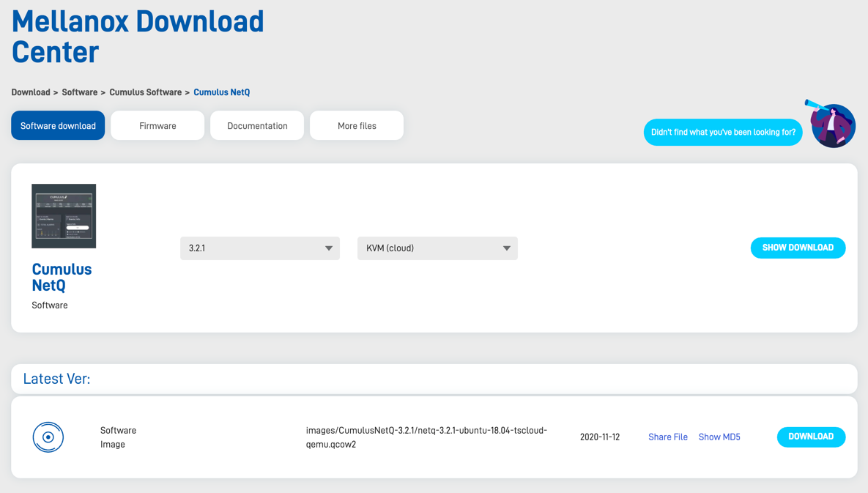
Task: Click the telescope person illustration
Action: click(x=832, y=125)
